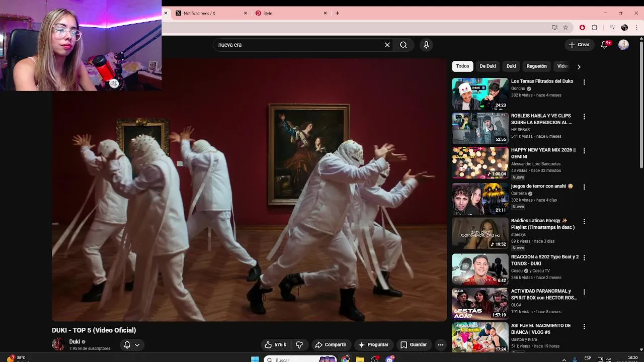Open File Explorer from the taskbar

pos(360,359)
